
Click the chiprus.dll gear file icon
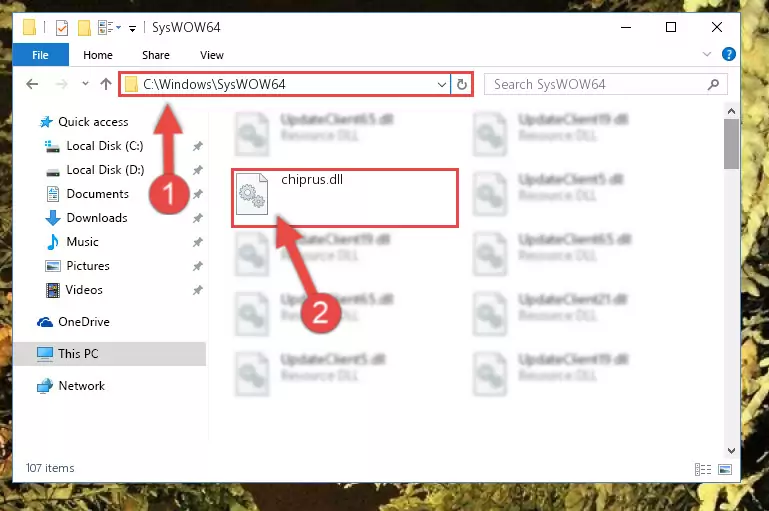[252, 194]
